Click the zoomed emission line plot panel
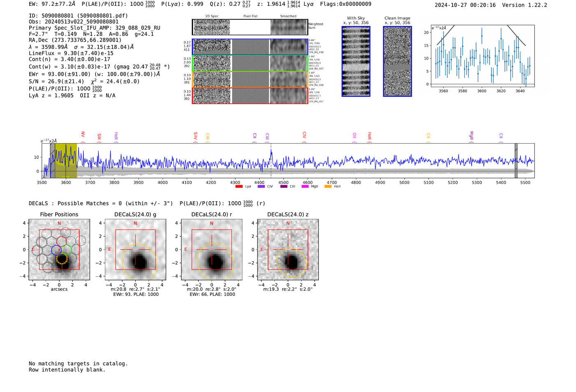This screenshot has width=576, height=392. (x=482, y=56)
